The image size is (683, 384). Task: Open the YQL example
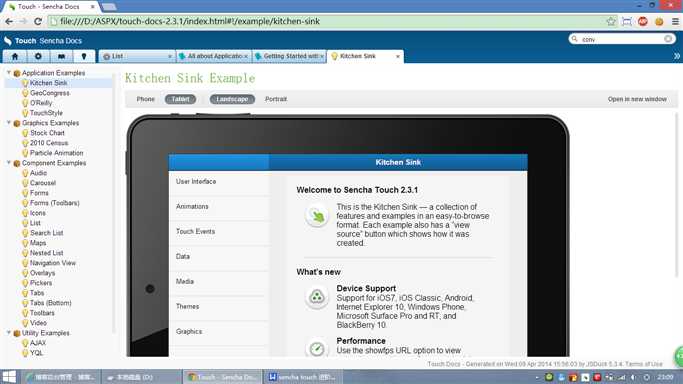pyautogui.click(x=36, y=353)
